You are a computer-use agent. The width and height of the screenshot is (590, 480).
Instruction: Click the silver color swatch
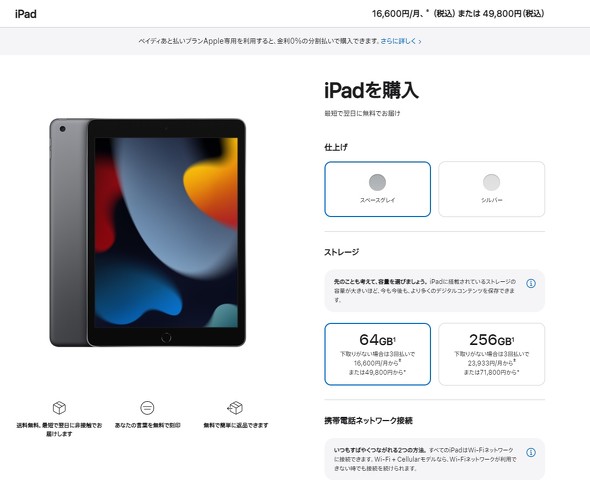click(x=491, y=182)
